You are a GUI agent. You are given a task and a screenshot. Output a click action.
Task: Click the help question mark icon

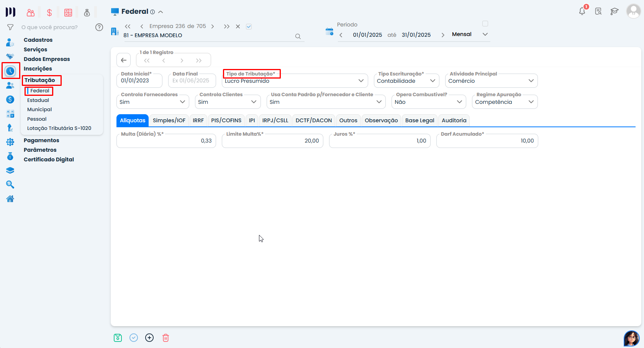99,27
